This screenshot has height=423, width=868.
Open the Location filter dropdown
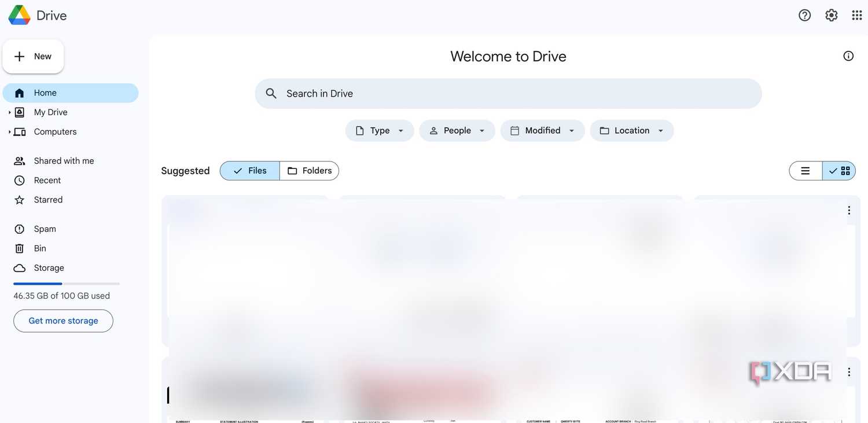pos(632,131)
